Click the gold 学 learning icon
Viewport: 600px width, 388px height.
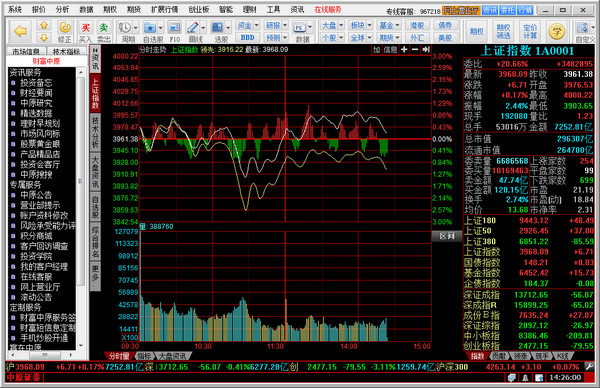556,31
